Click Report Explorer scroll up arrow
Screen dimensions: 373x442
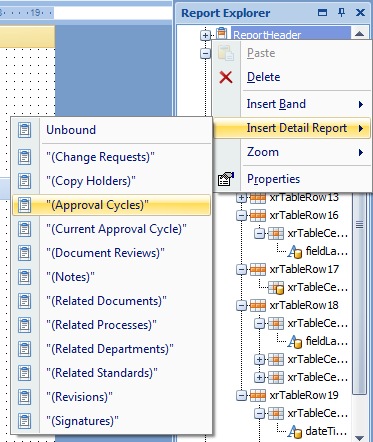[359, 34]
